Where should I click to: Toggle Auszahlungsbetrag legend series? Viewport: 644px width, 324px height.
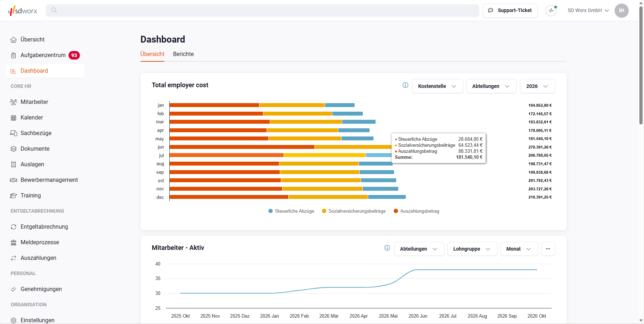pyautogui.click(x=417, y=211)
